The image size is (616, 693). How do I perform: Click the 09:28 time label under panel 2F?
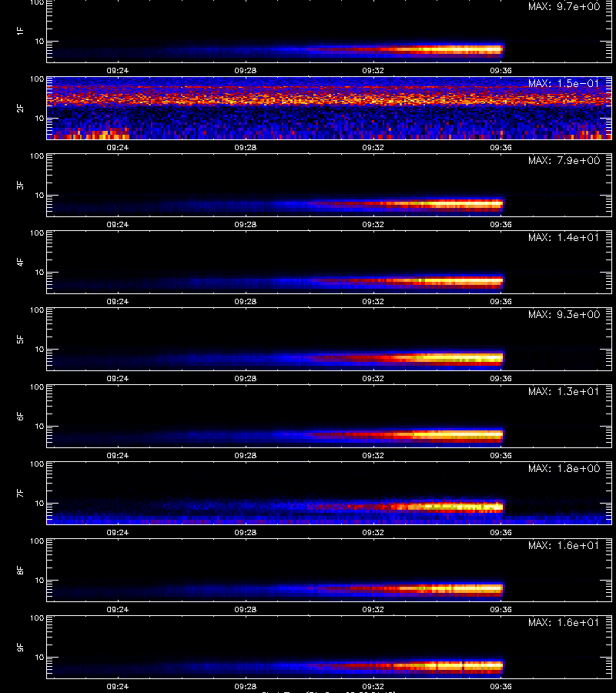pyautogui.click(x=246, y=147)
